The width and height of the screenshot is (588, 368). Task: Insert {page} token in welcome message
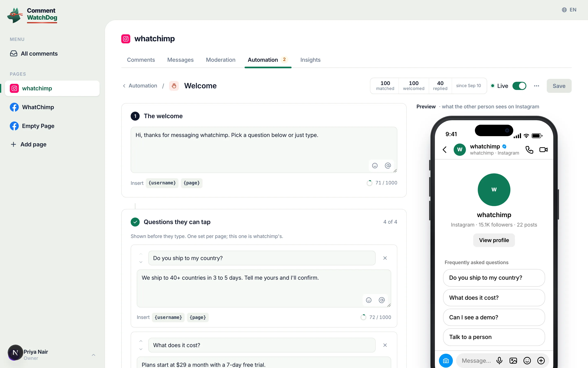[192, 183]
